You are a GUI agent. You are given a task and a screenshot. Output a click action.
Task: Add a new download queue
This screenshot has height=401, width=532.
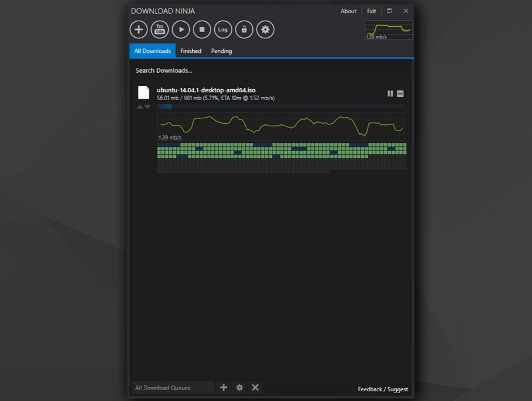[224, 388]
